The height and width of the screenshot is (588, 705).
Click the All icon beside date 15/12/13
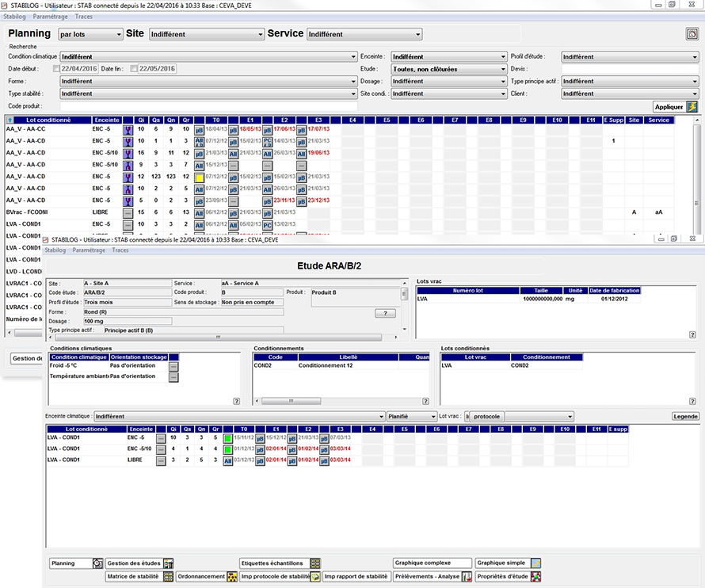[x=199, y=166]
